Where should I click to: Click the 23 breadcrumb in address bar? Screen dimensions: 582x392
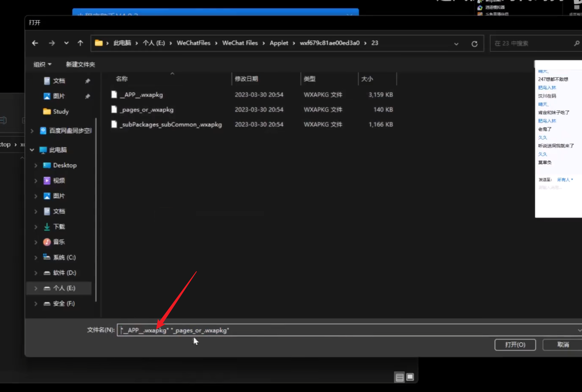click(x=375, y=43)
